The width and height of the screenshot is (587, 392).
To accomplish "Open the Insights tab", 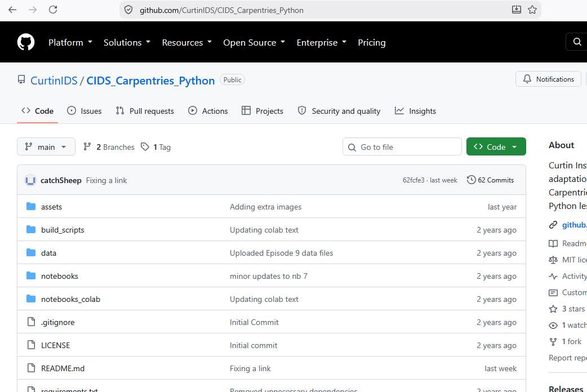I will pos(416,111).
